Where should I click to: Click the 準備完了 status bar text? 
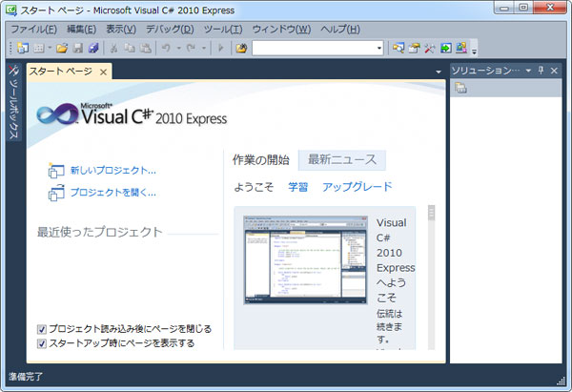(26, 377)
